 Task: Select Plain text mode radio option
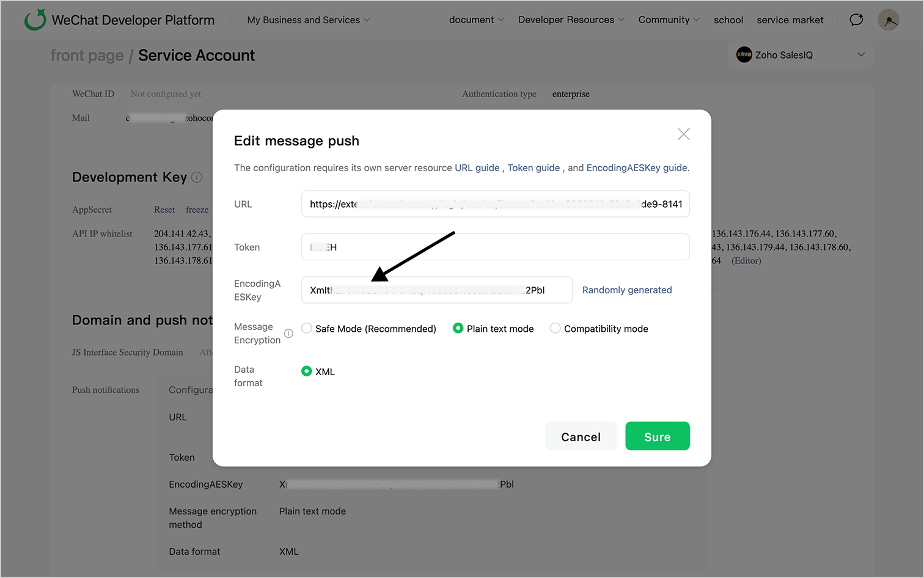[x=458, y=329]
